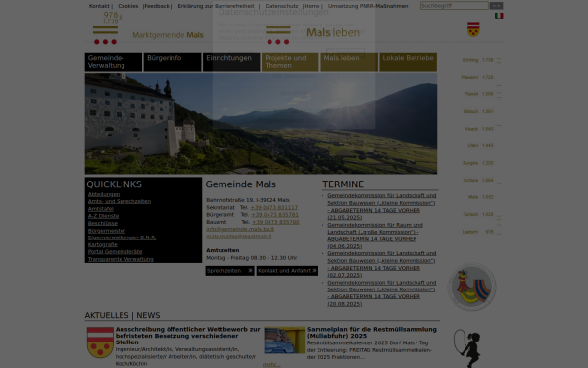Screen dimensions: 588x368
Task: Select Schlinig 1.738 in village list
Action: tap(477, 60)
